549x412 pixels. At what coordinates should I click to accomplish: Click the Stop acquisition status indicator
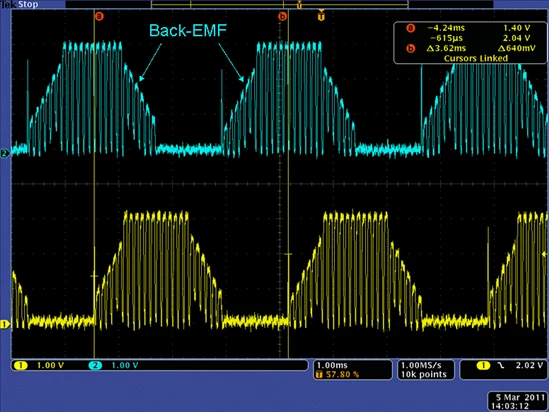tap(28, 5)
